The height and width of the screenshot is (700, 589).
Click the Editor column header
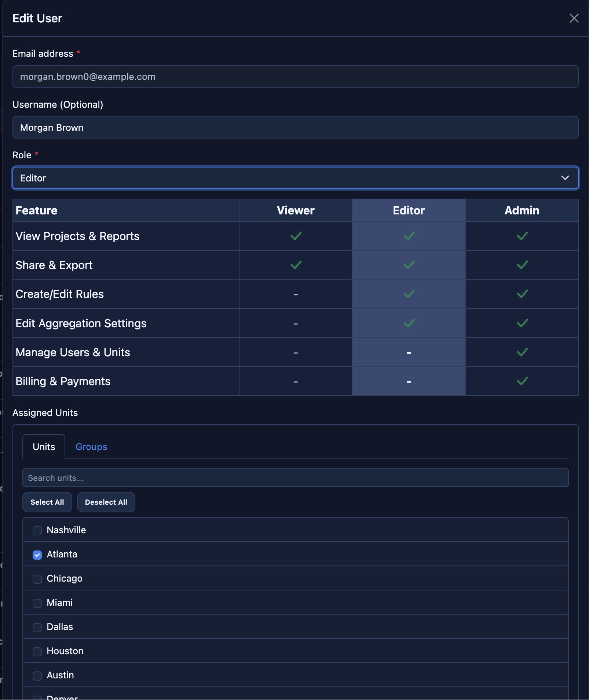pyautogui.click(x=408, y=210)
